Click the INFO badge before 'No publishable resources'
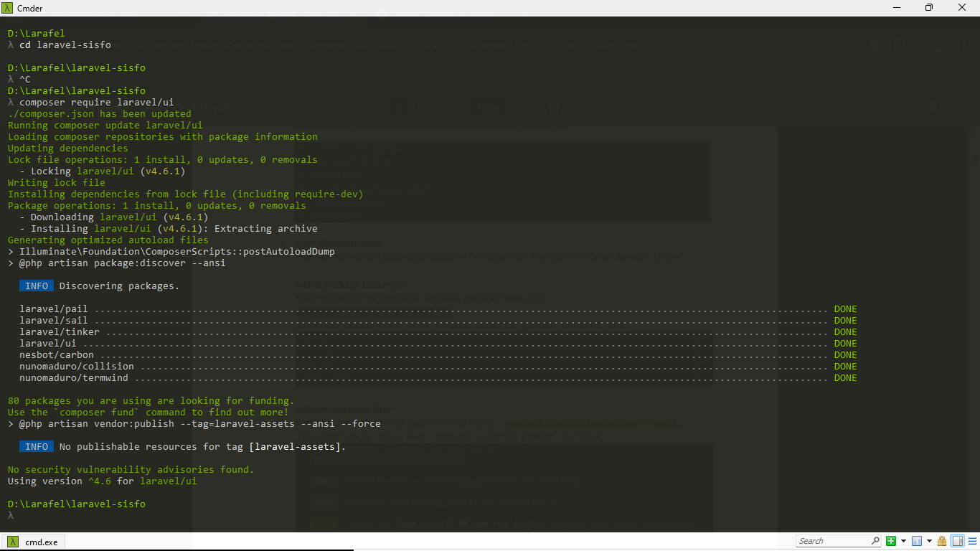Image resolution: width=980 pixels, height=551 pixels. coord(37,447)
